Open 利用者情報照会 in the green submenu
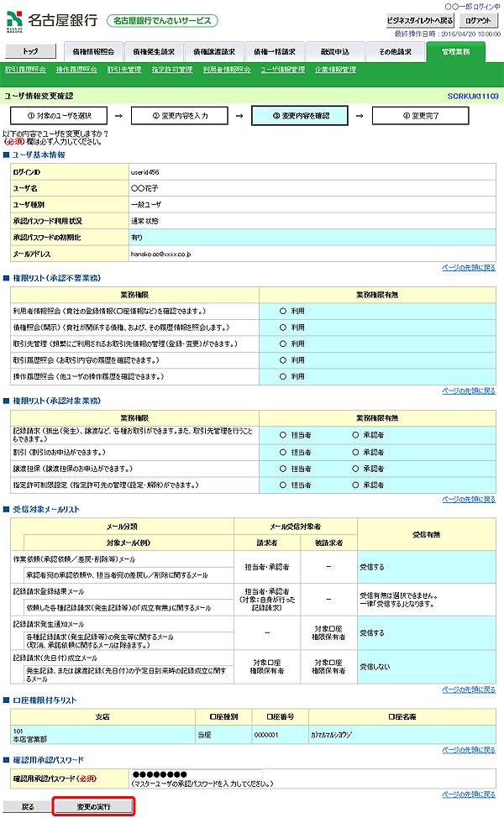This screenshot has height=818, width=504. click(227, 70)
